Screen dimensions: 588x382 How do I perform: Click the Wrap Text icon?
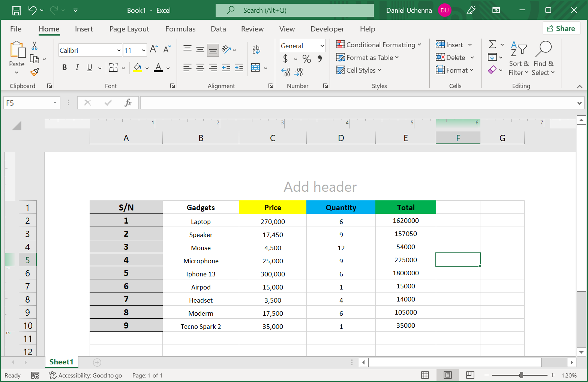[x=256, y=49]
